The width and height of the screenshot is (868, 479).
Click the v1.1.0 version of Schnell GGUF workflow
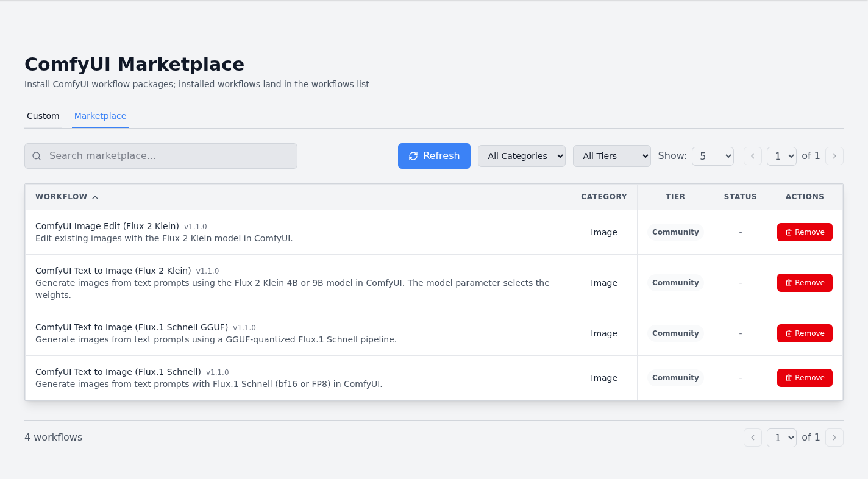[x=244, y=328]
